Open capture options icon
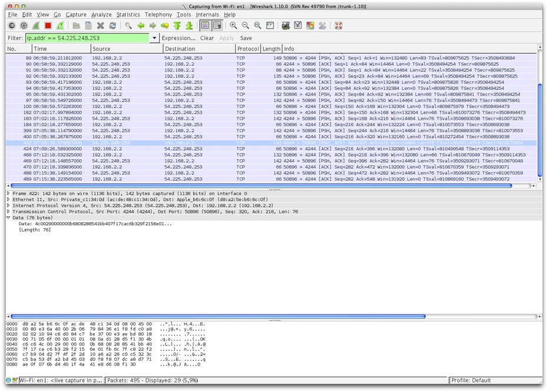The height and width of the screenshot is (392, 548). (x=24, y=25)
